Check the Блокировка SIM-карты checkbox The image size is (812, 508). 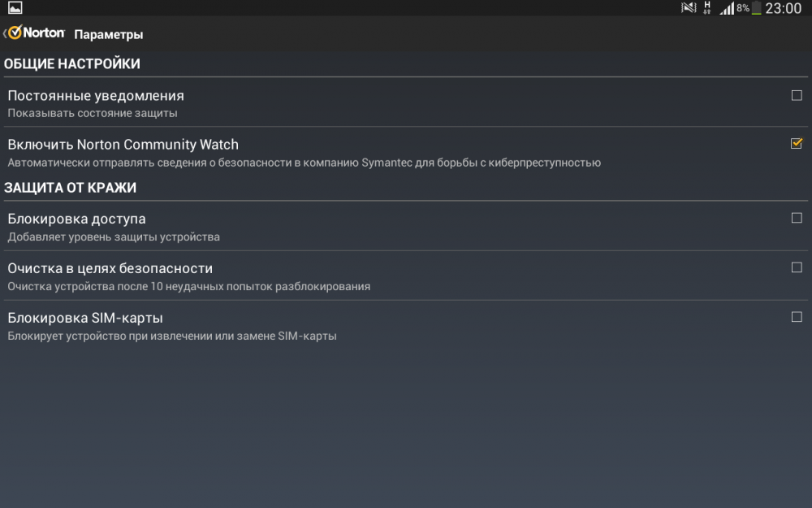[797, 317]
